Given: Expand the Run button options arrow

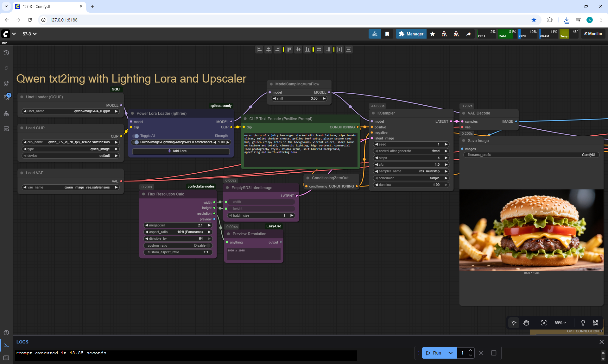Looking at the screenshot, I should 450,353.
